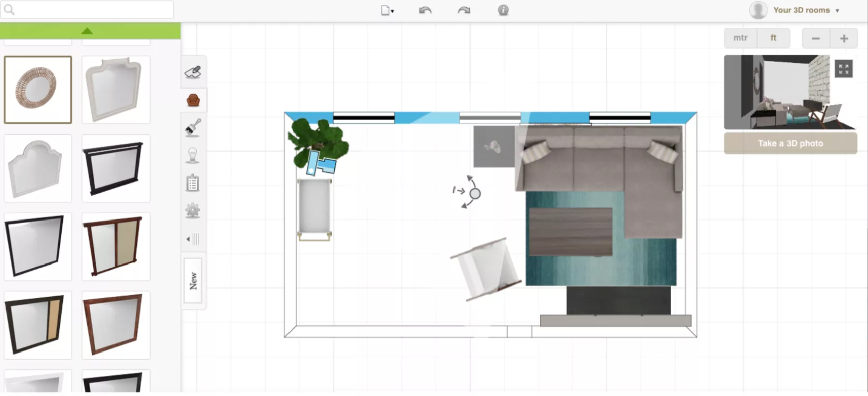Open the New items tab

click(x=193, y=281)
